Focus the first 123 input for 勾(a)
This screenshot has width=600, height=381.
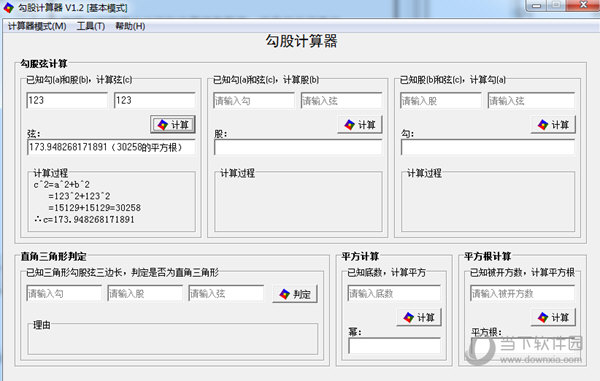point(67,101)
